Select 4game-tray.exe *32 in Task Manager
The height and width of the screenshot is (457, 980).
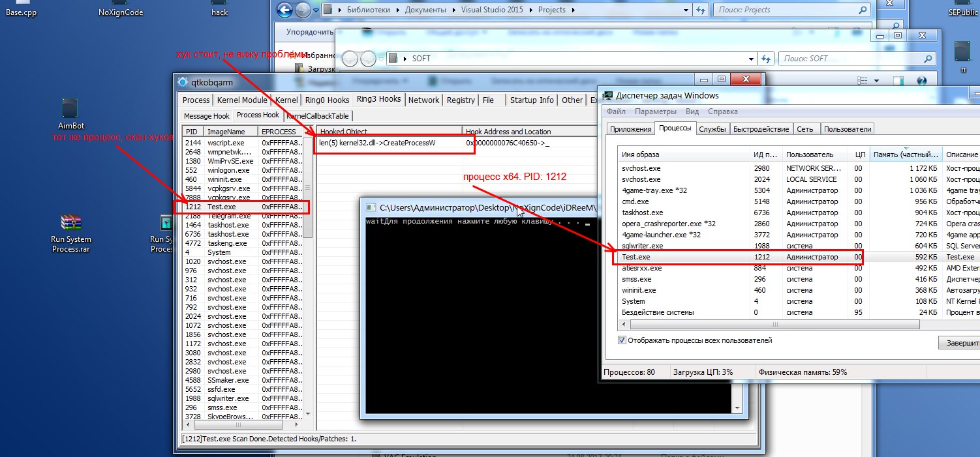pyautogui.click(x=799, y=190)
